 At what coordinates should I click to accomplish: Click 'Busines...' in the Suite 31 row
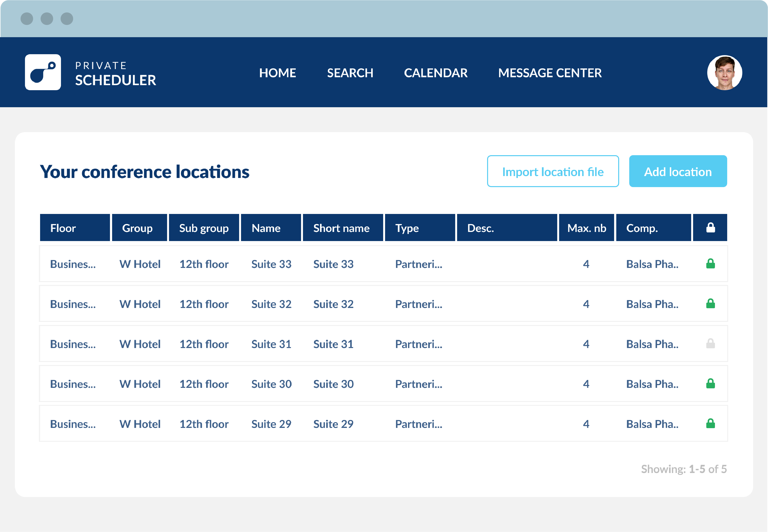73,344
